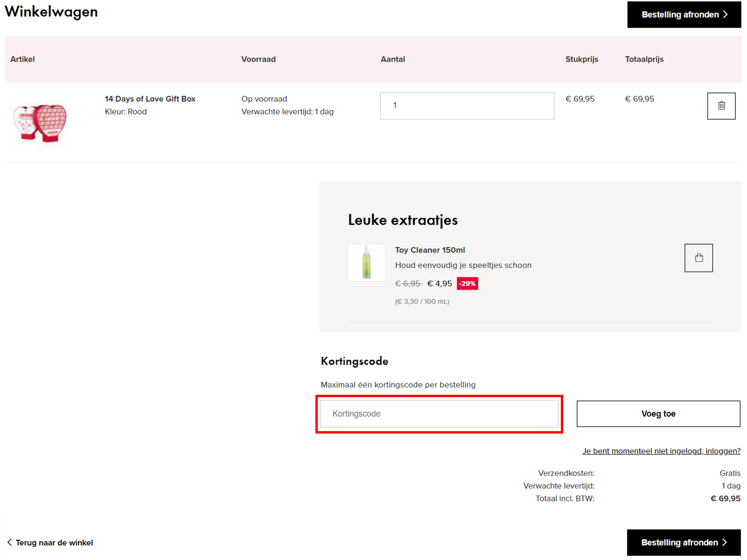Click the Stukprijs column header
The image size is (747, 560).
[x=582, y=59]
